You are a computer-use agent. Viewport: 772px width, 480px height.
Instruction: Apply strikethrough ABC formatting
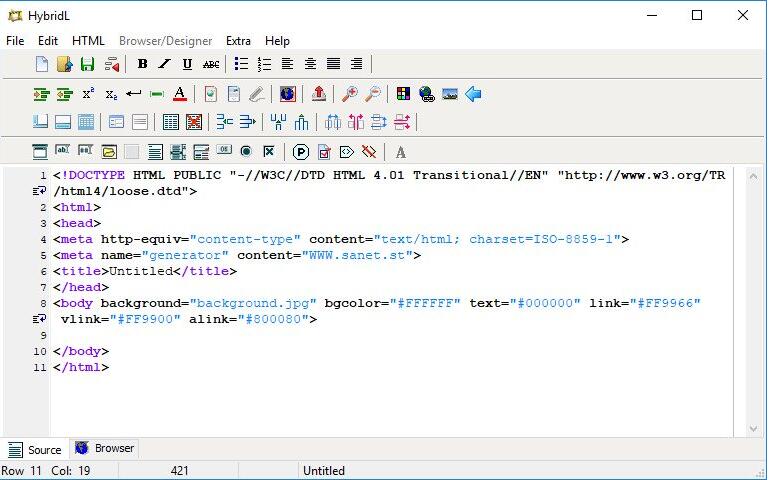[x=211, y=64]
